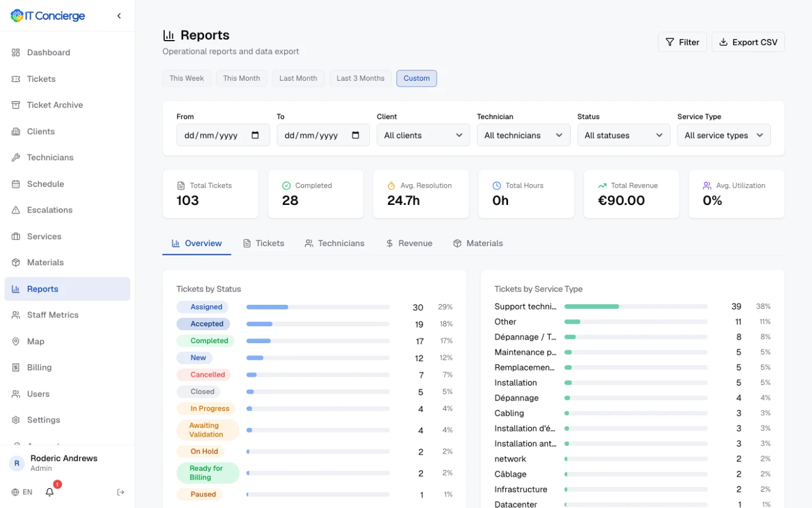The width and height of the screenshot is (812, 508).
Task: Click the Ready for Billing status badge
Action: (208, 473)
